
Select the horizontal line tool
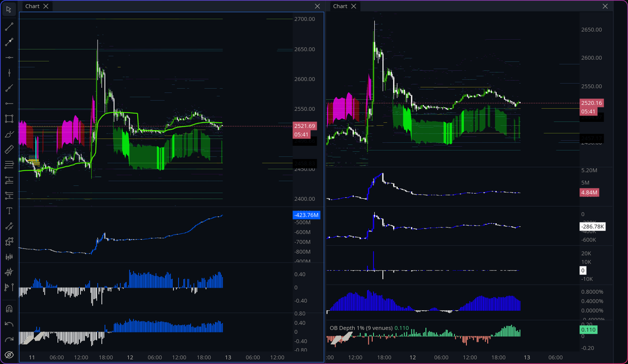(9, 57)
